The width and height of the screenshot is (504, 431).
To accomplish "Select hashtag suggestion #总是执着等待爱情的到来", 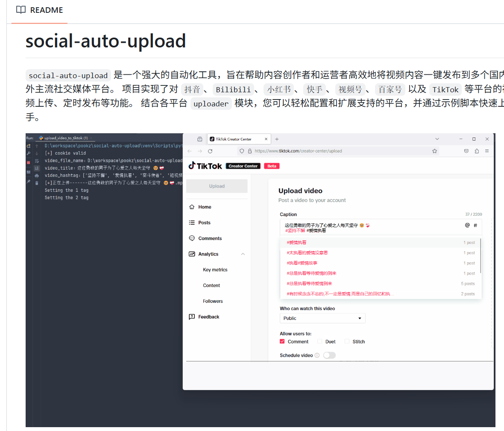I will tap(380, 273).
